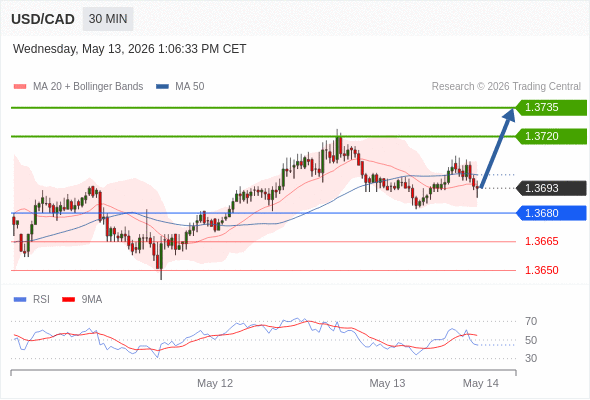The image size is (590, 400).
Task: Click the May 14 time axis label
Action: (x=481, y=383)
